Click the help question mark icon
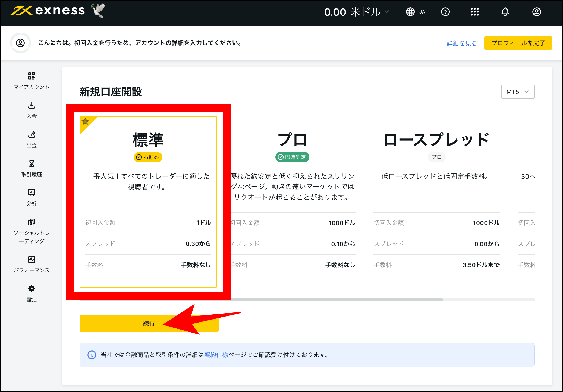 pos(445,12)
